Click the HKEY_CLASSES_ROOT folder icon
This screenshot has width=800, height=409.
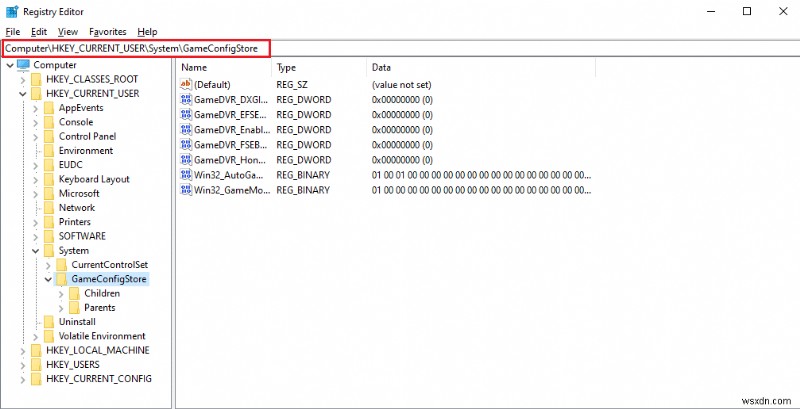tap(36, 80)
